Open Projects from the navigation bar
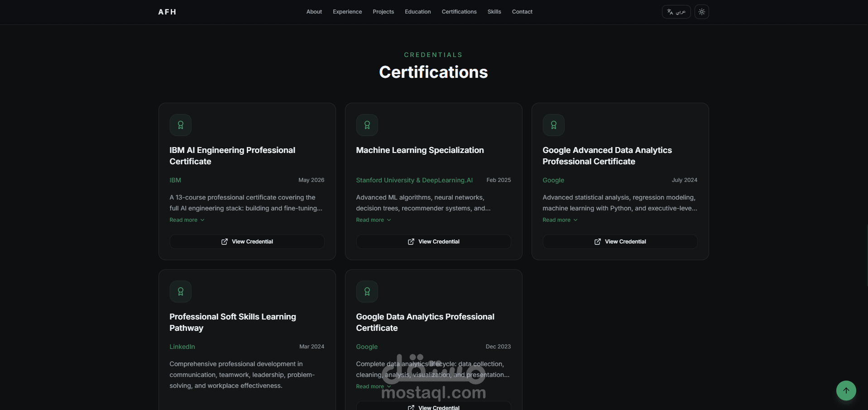Screen dimensions: 868x410 (x=383, y=12)
